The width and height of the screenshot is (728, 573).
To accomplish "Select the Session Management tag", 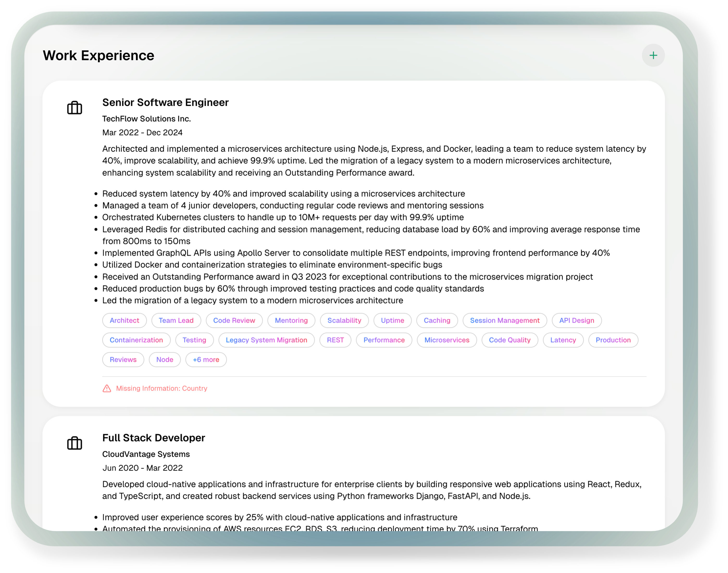I will (505, 320).
